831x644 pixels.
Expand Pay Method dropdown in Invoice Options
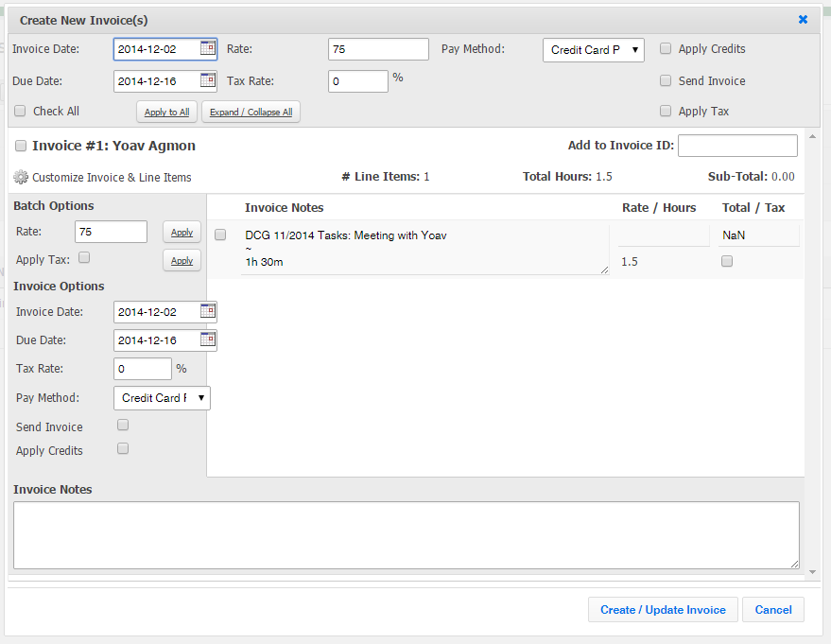pyautogui.click(x=162, y=398)
